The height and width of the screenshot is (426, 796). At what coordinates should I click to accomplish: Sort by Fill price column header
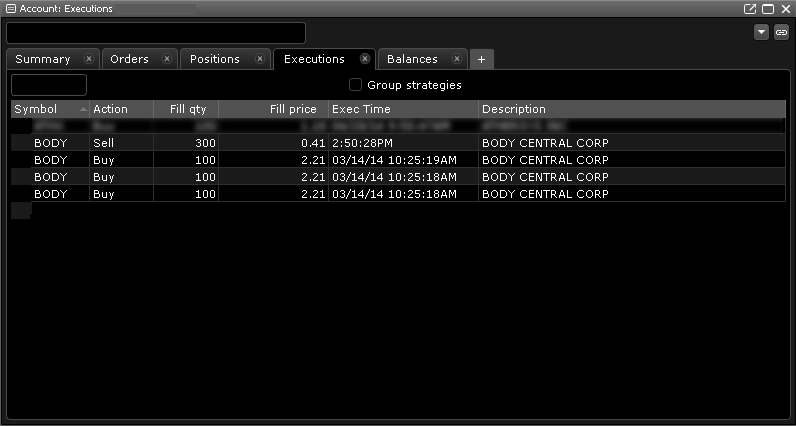(274, 109)
